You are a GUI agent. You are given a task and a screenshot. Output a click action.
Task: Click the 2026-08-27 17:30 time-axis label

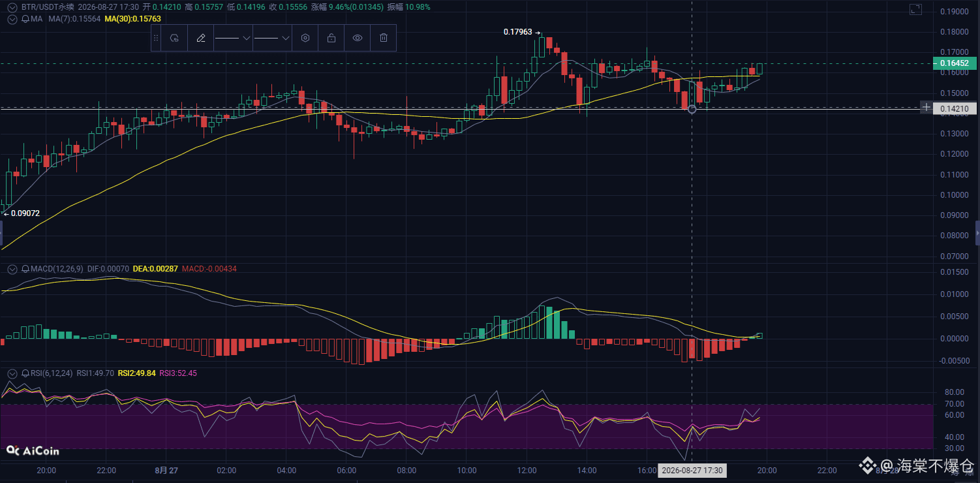(692, 471)
